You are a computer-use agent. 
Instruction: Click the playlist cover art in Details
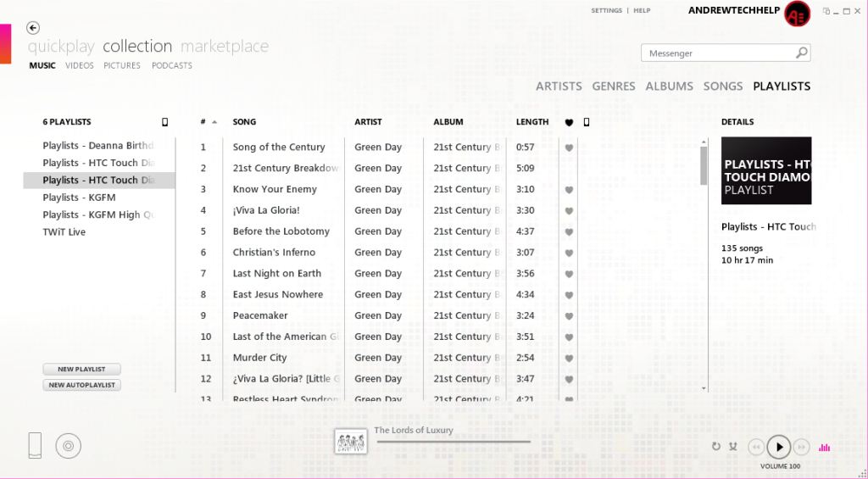pyautogui.click(x=766, y=170)
